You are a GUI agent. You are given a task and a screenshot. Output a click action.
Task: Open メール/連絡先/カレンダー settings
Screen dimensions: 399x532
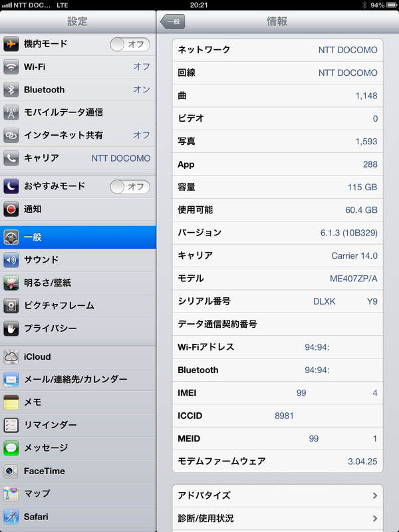coord(78,379)
